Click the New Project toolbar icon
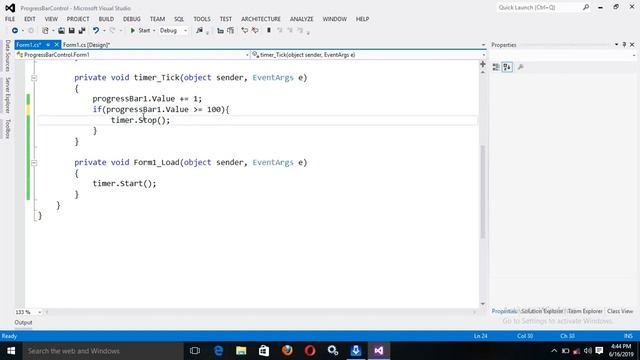 pyautogui.click(x=45, y=31)
